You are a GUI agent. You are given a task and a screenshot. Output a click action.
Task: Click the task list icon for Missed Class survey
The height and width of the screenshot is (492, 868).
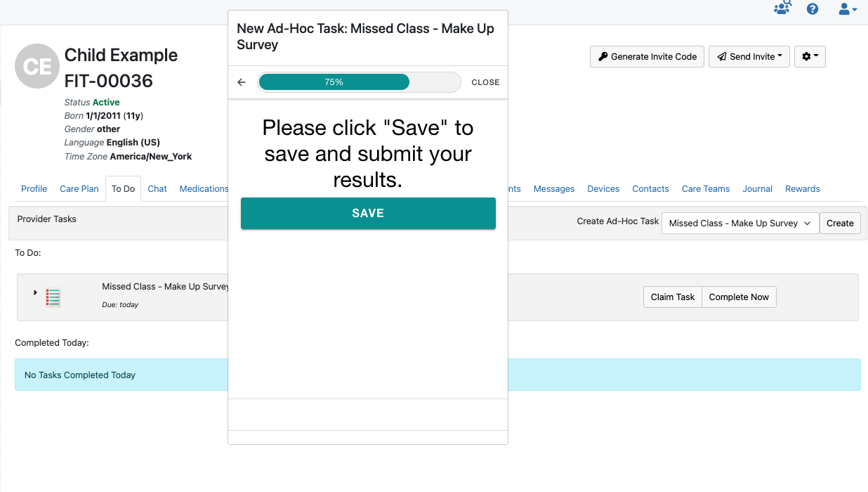pos(53,297)
